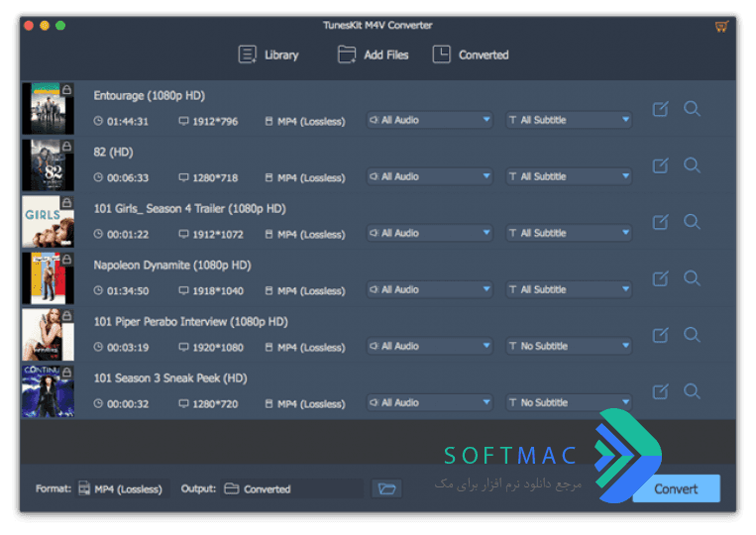Click the title Entourage (1080p HD)

tap(149, 96)
